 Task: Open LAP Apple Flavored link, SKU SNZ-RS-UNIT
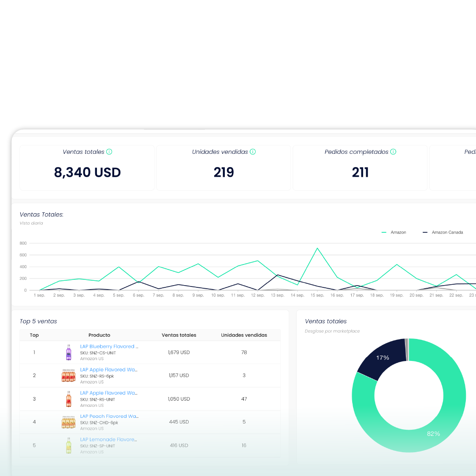point(109,393)
